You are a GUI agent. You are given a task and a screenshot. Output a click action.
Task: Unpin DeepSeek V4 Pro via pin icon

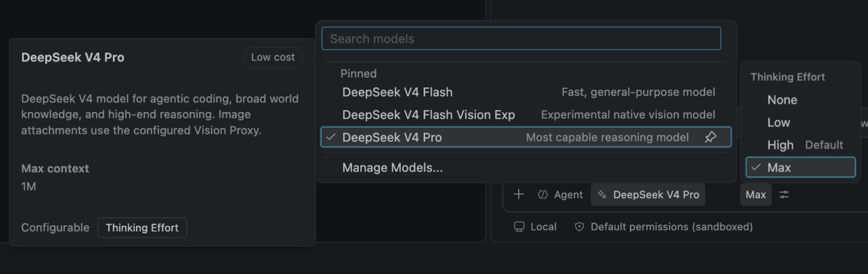point(710,137)
